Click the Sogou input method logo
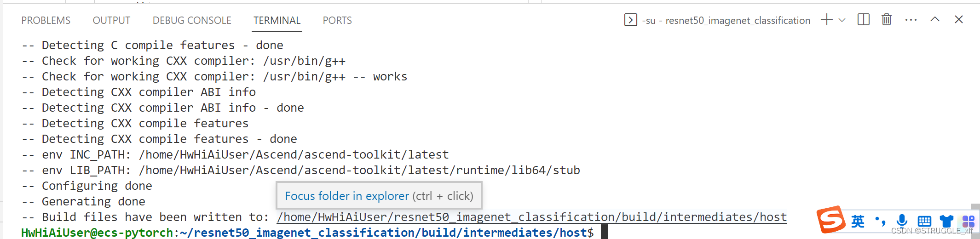 tap(831, 220)
